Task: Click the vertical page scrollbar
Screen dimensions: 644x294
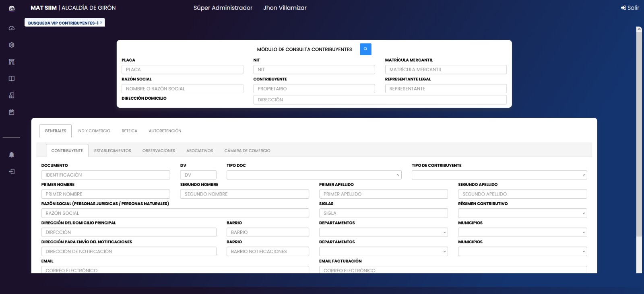Action: click(639, 133)
